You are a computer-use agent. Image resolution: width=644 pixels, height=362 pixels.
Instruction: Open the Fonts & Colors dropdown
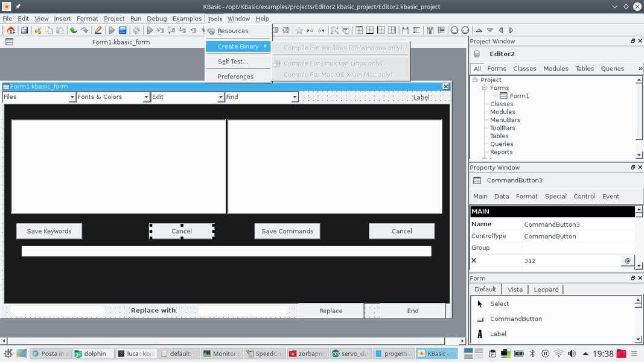[145, 97]
